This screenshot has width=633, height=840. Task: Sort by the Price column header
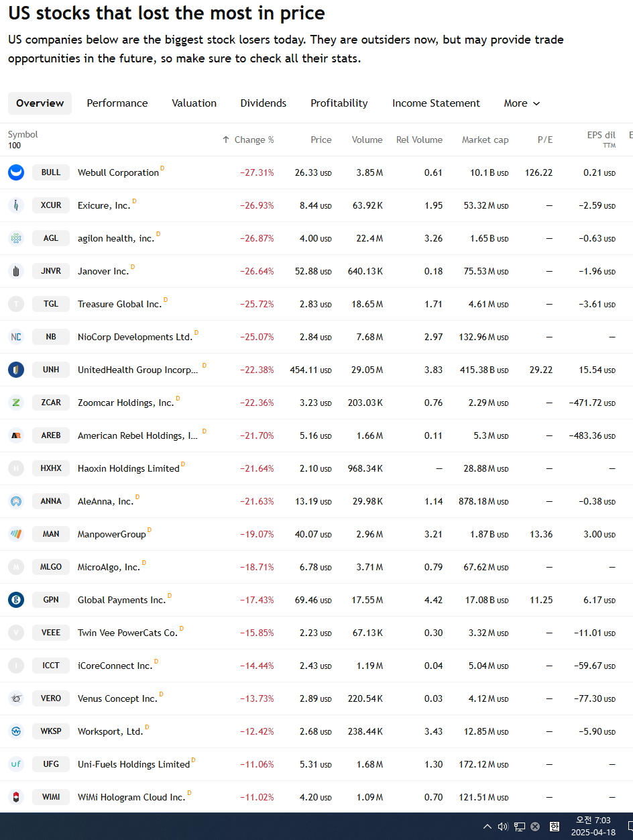coord(321,140)
